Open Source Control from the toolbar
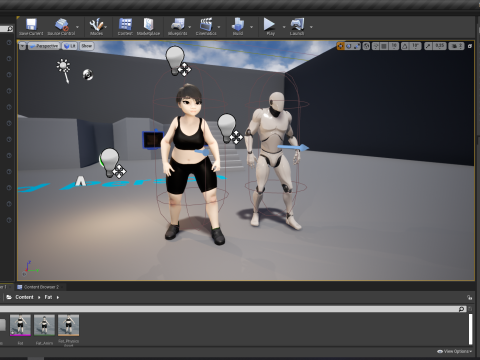Viewport: 480px width, 360px height. 61,25
